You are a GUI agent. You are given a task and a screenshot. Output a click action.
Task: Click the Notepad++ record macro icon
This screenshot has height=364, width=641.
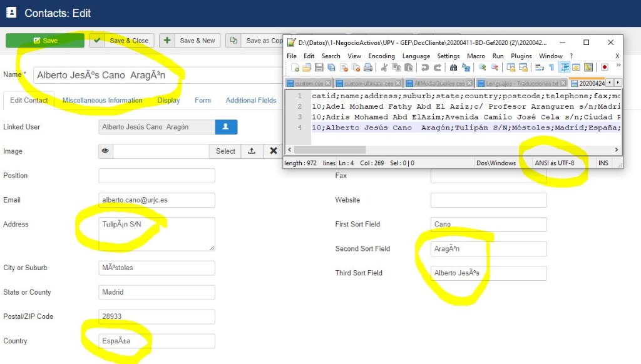(x=605, y=68)
